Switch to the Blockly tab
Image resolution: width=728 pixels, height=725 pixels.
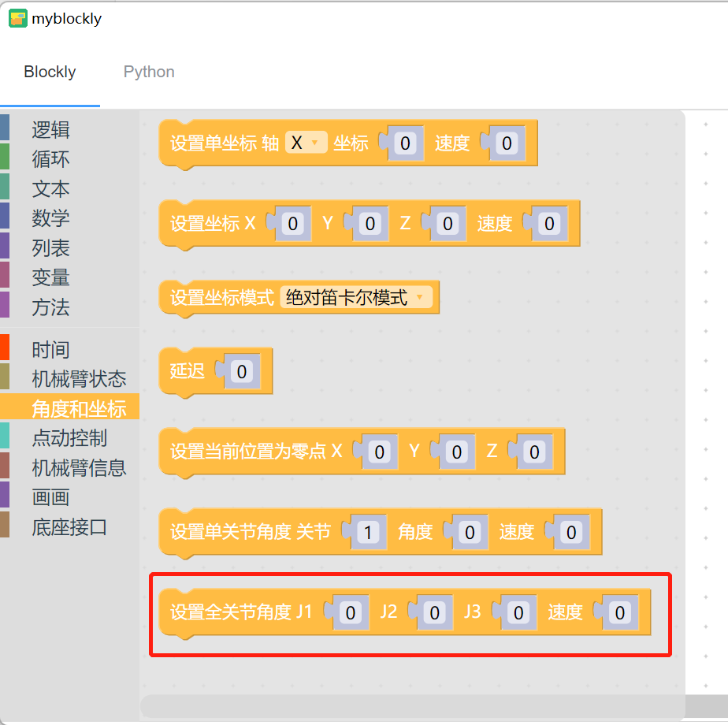click(50, 72)
